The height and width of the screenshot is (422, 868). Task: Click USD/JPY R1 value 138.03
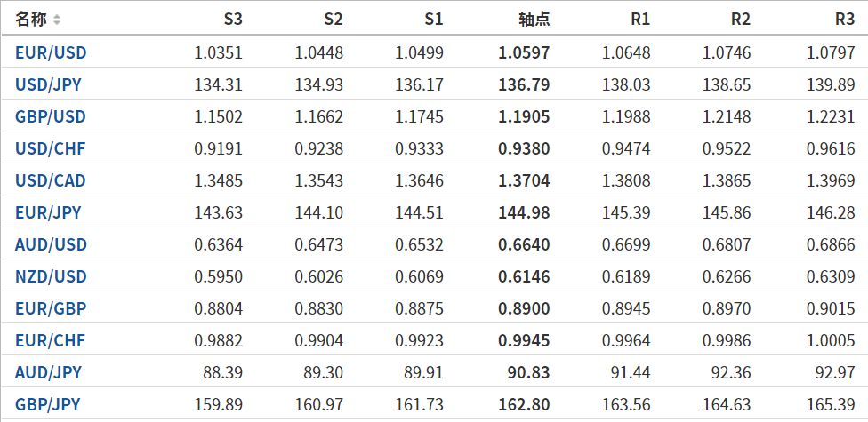(x=626, y=84)
